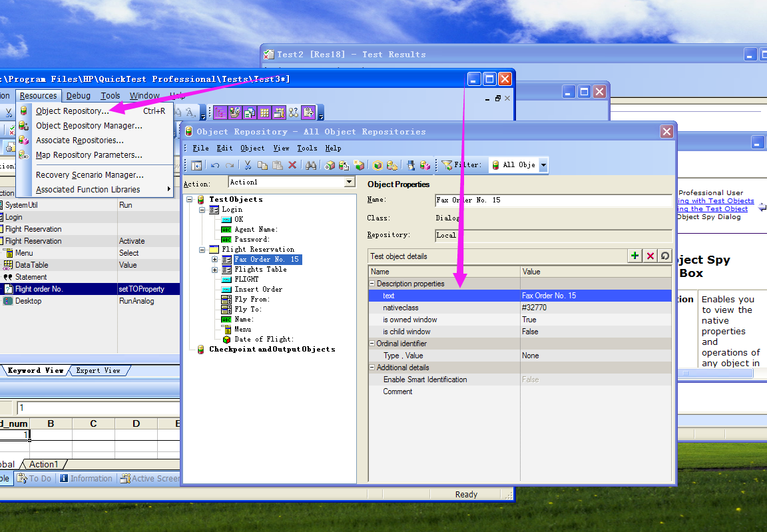Select Insert Order object in tree
The image size is (767, 532).
coord(258,290)
